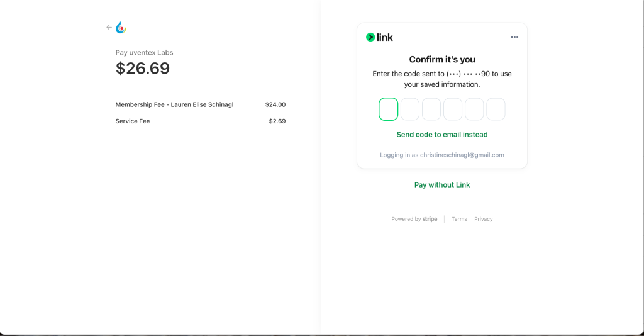The height and width of the screenshot is (336, 644).
Task: Click the Confirm it's you heading
Action: (442, 60)
